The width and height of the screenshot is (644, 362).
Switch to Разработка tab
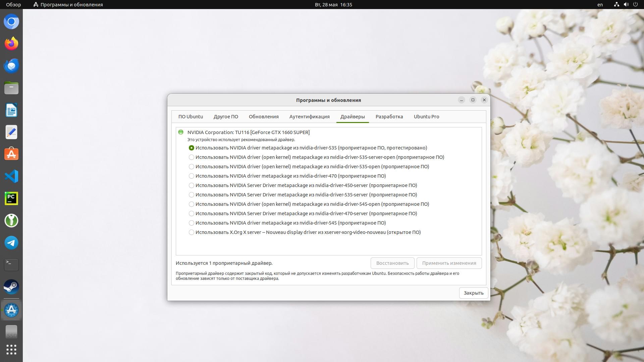(389, 117)
